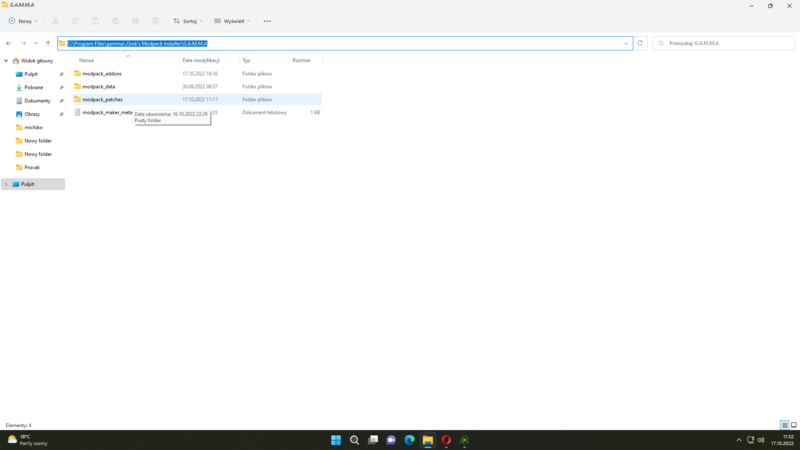This screenshot has height=450, width=800.
Task: Click the Cut (scissors) icon in toolbar
Action: coord(55,21)
